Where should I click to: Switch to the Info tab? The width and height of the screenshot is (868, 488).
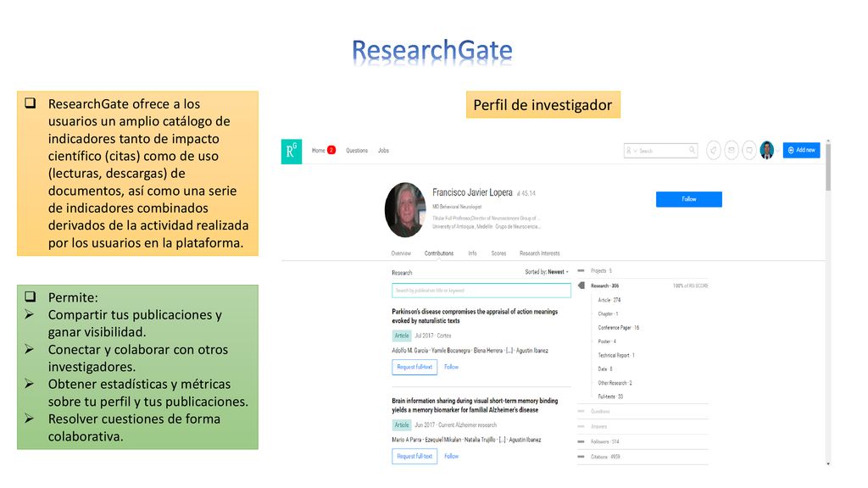472,253
